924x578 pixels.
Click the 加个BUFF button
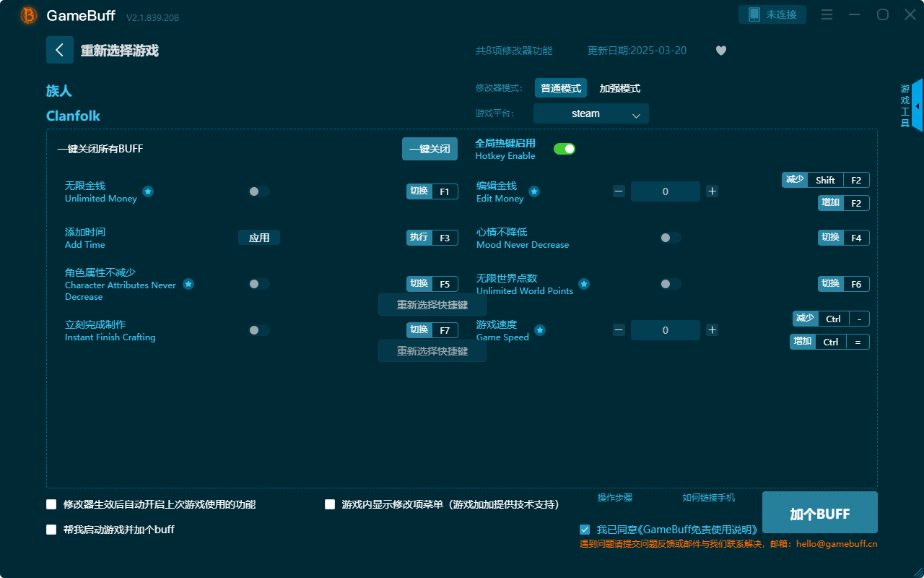819,512
